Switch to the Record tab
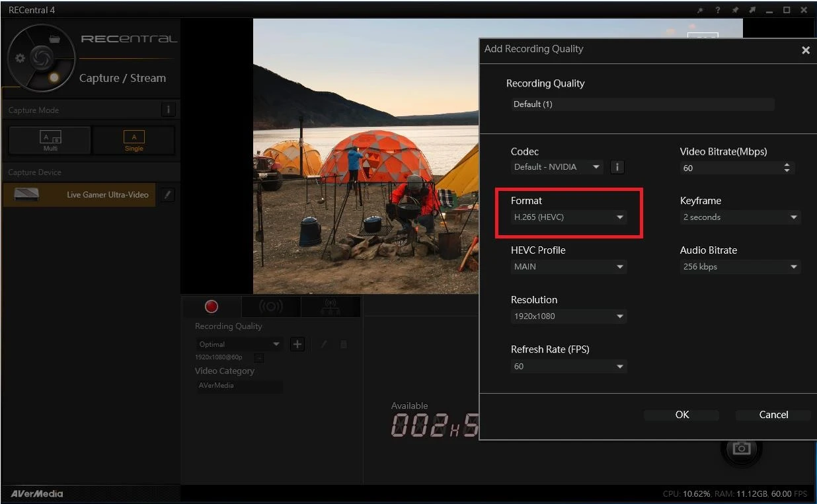This screenshot has width=817, height=504. [x=212, y=306]
